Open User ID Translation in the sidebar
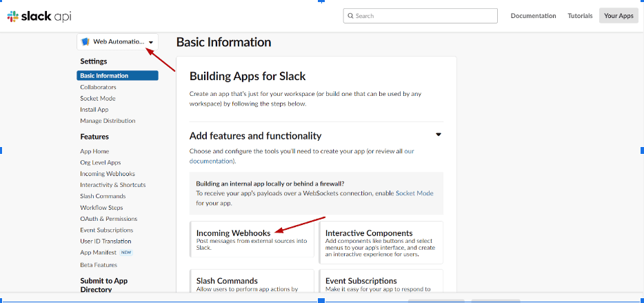 coord(105,242)
